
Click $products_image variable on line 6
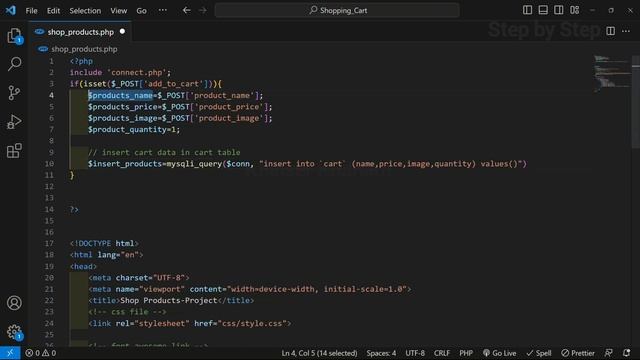click(122, 118)
